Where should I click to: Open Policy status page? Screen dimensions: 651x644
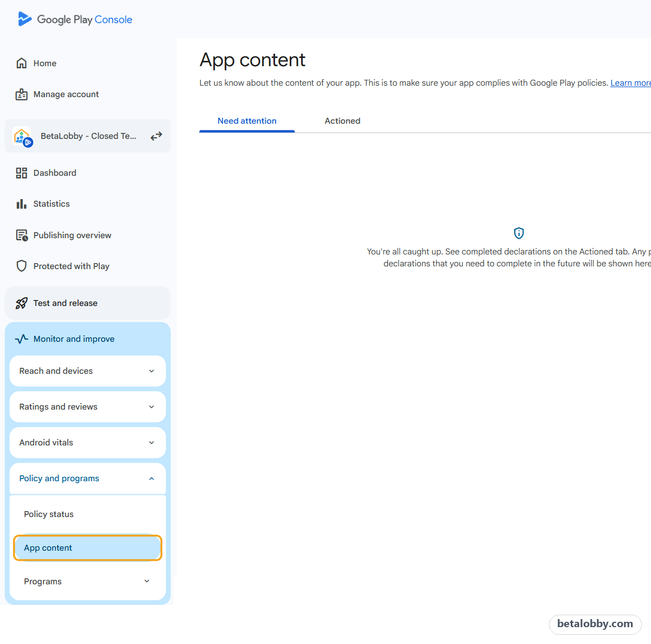(x=88, y=514)
